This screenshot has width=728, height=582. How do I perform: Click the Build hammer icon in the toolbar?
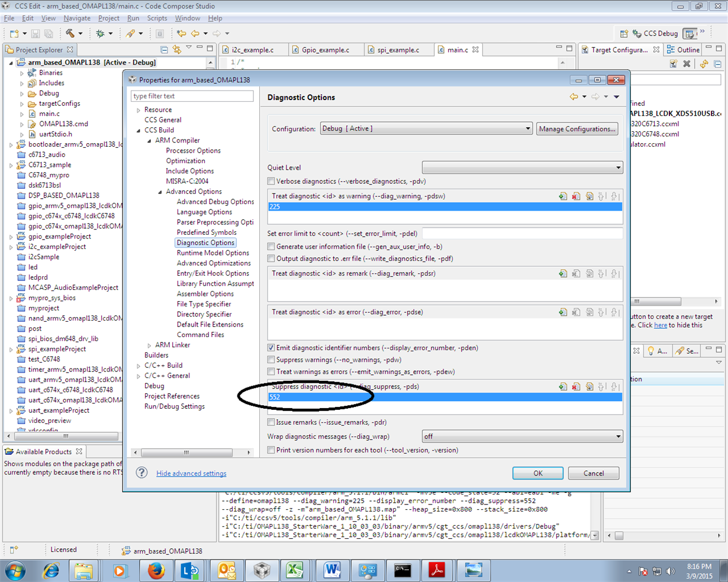[x=70, y=34]
